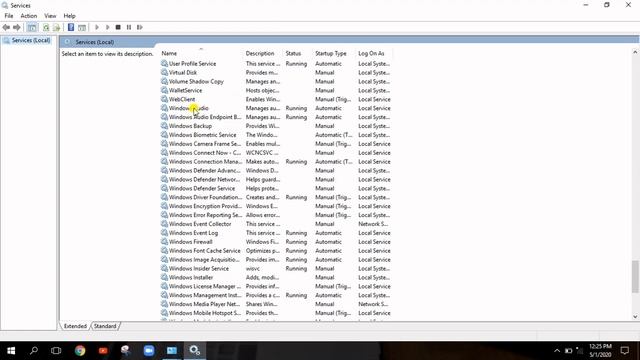The image size is (640, 360).
Task: Switch to the Extended tab
Action: pos(75,326)
